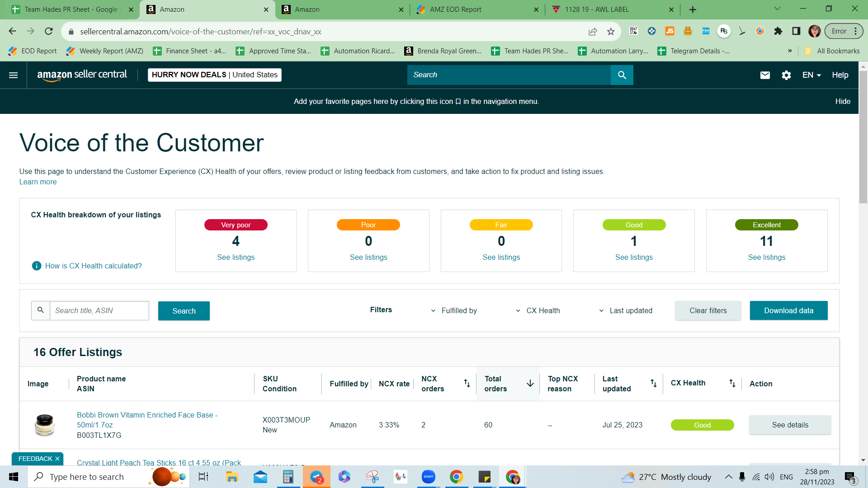Image resolution: width=868 pixels, height=488 pixels.
Task: Switch to the 1128 19 - AWL LABEL tab
Action: (613, 9)
